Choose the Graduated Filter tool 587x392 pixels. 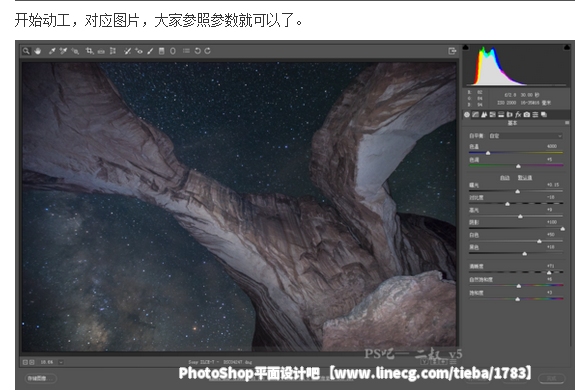point(162,51)
